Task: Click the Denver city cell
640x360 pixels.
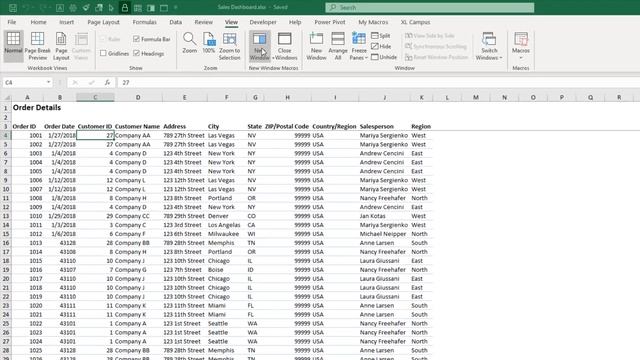Action: (227, 216)
